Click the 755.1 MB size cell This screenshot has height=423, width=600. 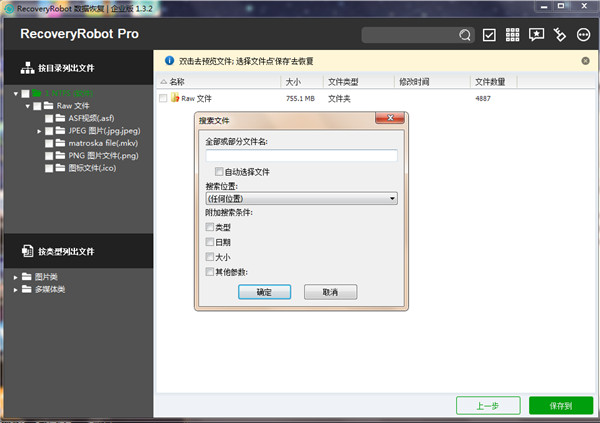point(300,98)
